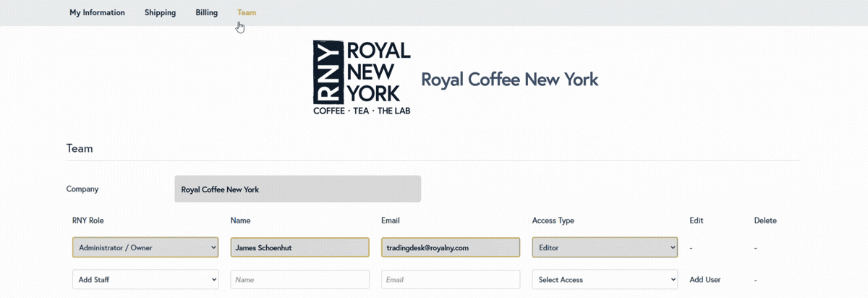Screen dimensions: 868x298
Task: Click the Access Type column label
Action: 553,220
